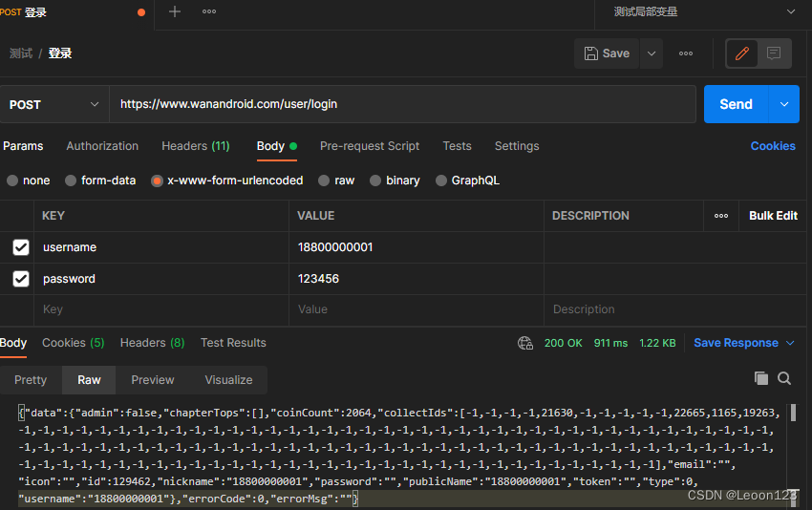Save the request
This screenshot has width=812, height=510.
[x=607, y=53]
